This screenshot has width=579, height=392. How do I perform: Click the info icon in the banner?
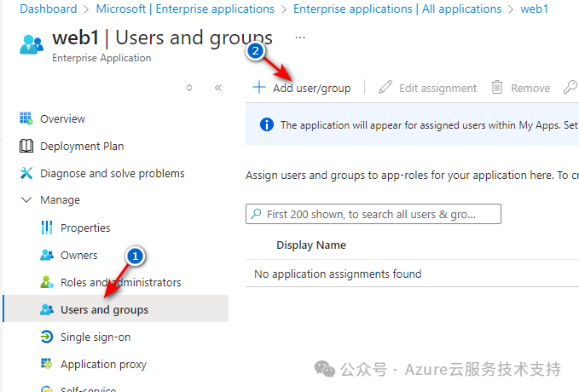pos(267,124)
